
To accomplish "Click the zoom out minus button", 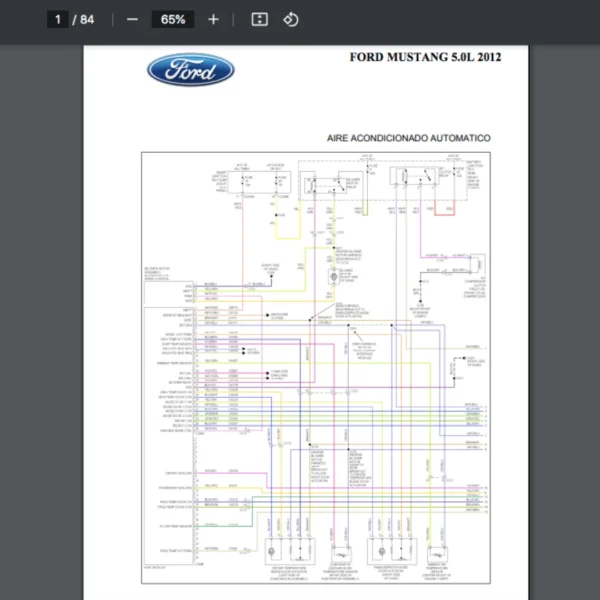I will [133, 19].
